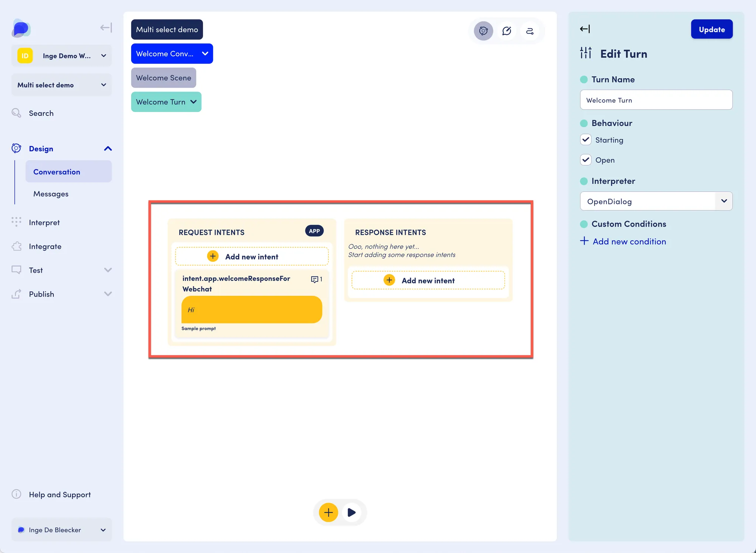The width and height of the screenshot is (756, 553).
Task: Click the yellow Hi sample prompt bubble
Action: 252,309
